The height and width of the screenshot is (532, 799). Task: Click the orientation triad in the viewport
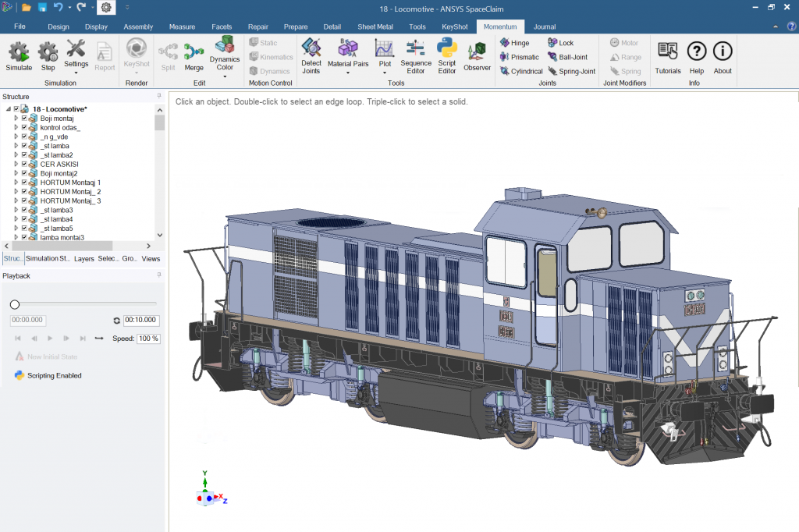coord(211,490)
